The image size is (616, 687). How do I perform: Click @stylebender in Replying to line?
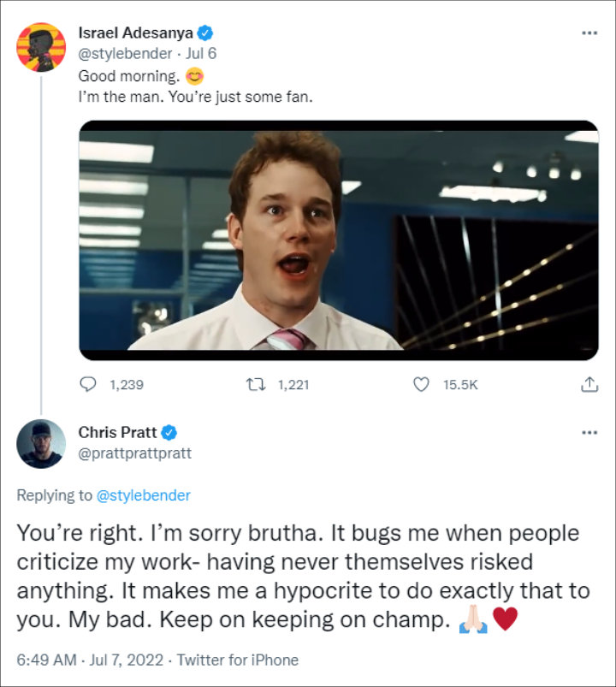pyautogui.click(x=143, y=495)
